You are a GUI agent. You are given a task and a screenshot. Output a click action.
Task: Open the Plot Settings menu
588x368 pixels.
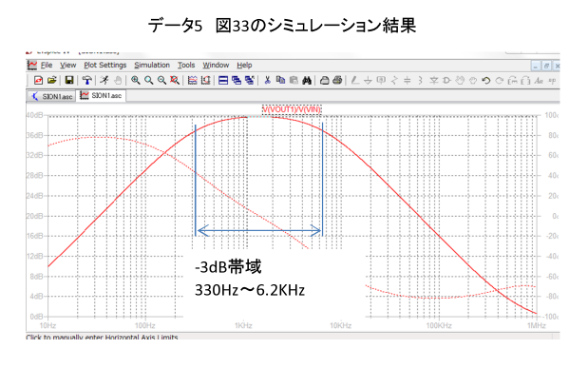105,66
